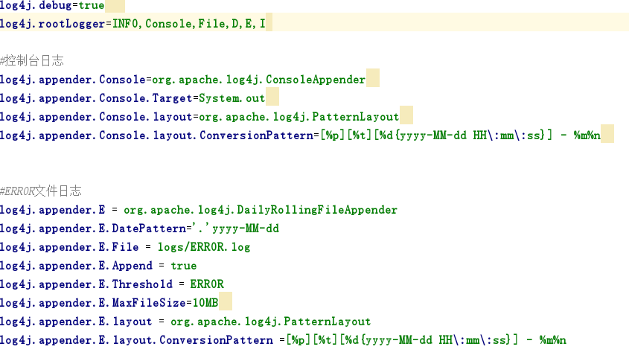Screen dimensions: 629x364
Task: Click the 'appender.E.File = logs/ERROR.log' line
Action: point(125,247)
